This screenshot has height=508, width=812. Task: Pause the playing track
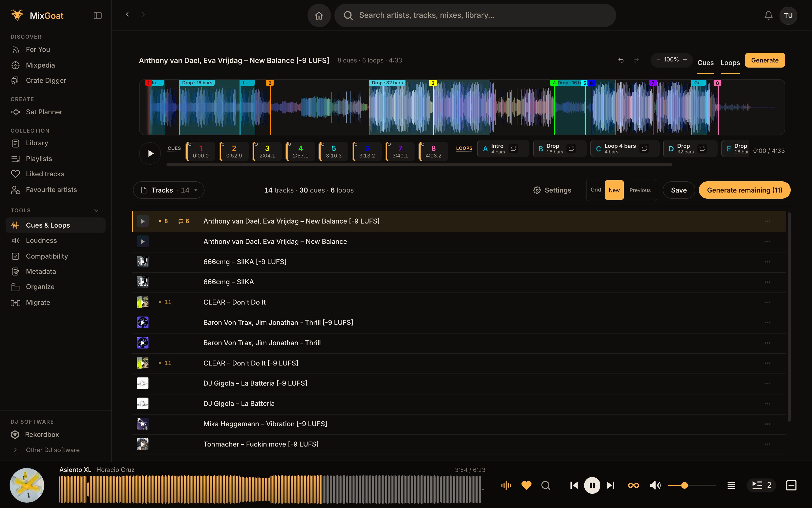pyautogui.click(x=592, y=485)
